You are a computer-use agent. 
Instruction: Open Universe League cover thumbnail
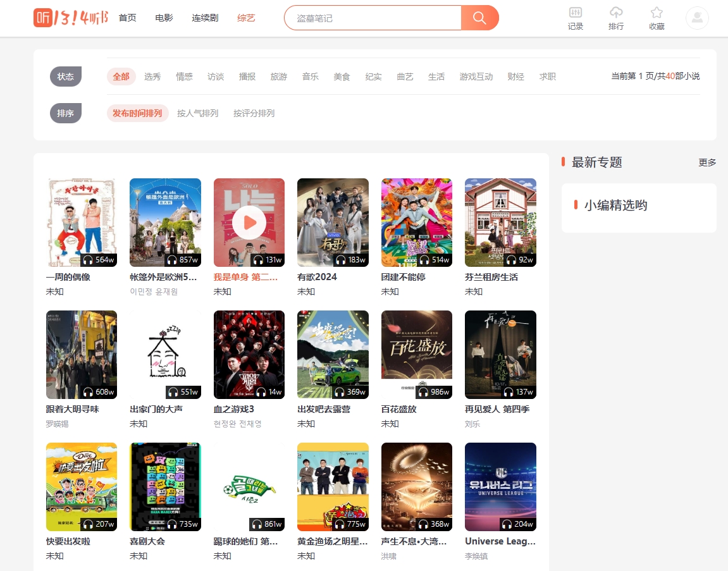tap(500, 487)
